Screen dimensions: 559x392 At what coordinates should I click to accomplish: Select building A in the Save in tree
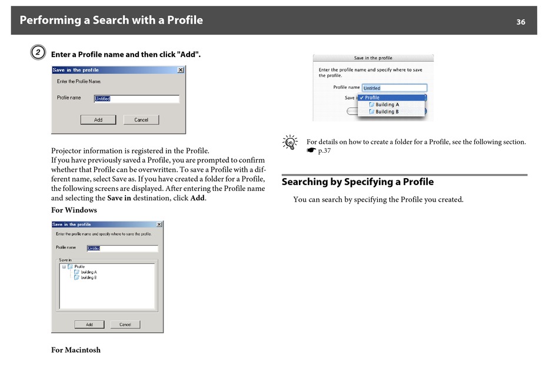click(89, 272)
